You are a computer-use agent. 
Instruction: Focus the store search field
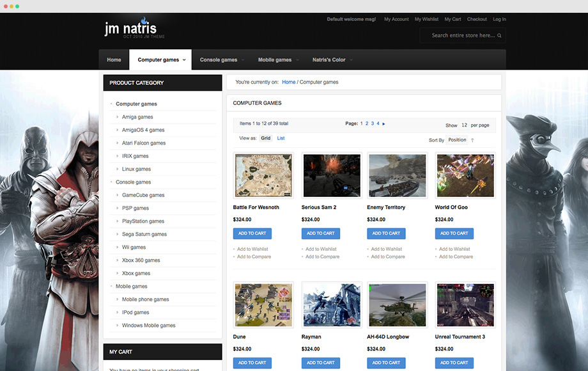click(463, 36)
